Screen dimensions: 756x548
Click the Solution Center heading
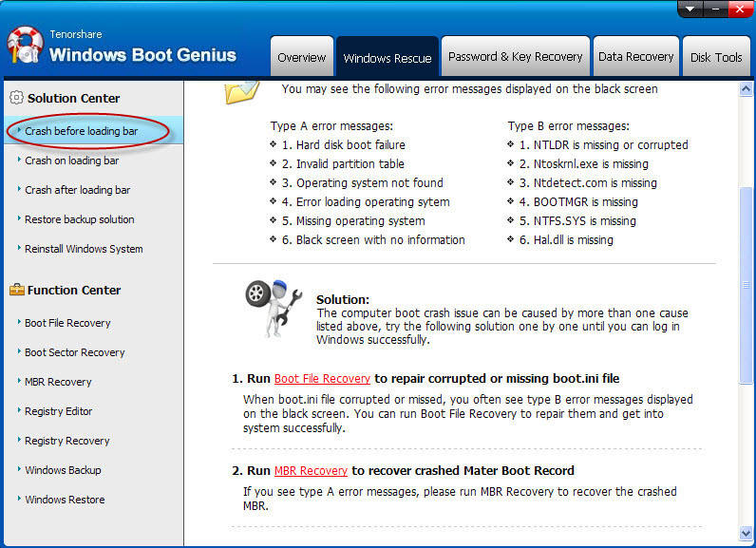(x=73, y=98)
